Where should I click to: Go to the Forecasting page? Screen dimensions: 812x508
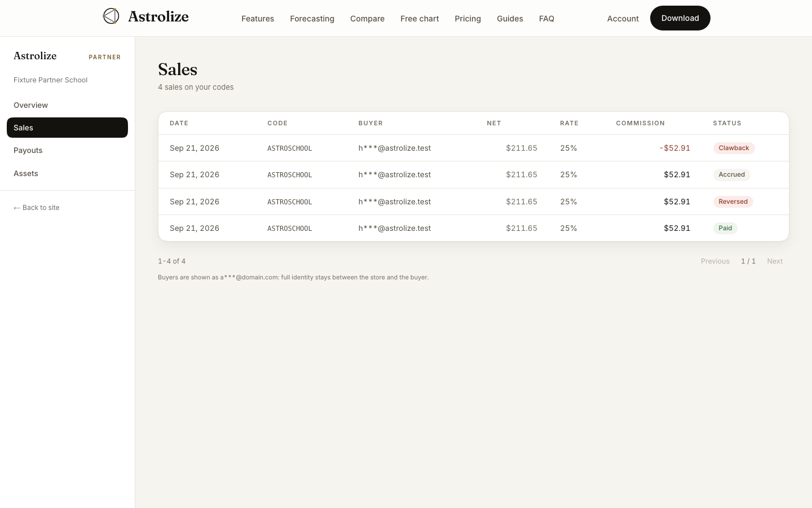pyautogui.click(x=312, y=19)
